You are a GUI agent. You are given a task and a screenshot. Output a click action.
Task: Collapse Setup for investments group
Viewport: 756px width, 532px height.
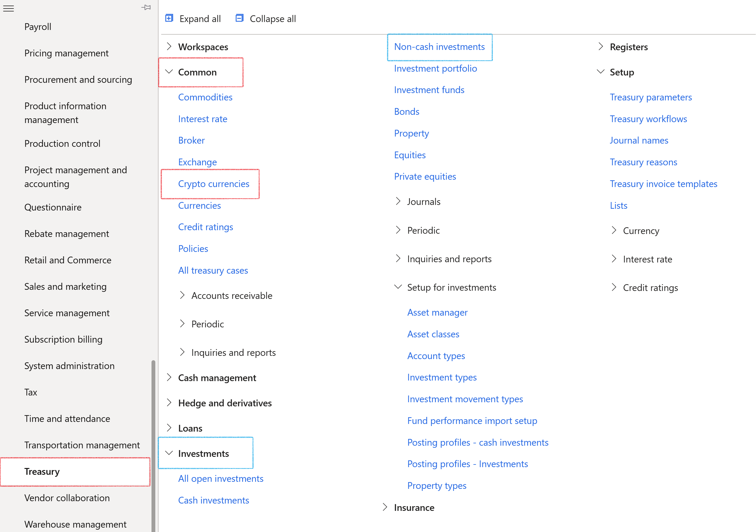click(398, 287)
